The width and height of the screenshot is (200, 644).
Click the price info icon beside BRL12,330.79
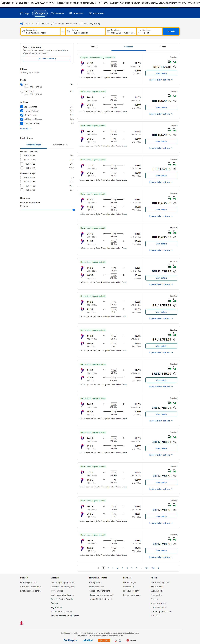pyautogui.click(x=174, y=271)
